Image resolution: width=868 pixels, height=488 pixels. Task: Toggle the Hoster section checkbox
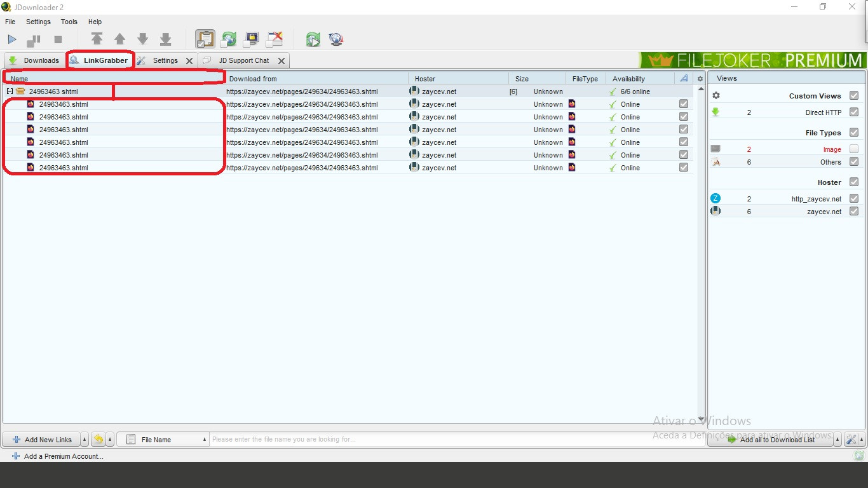point(854,182)
